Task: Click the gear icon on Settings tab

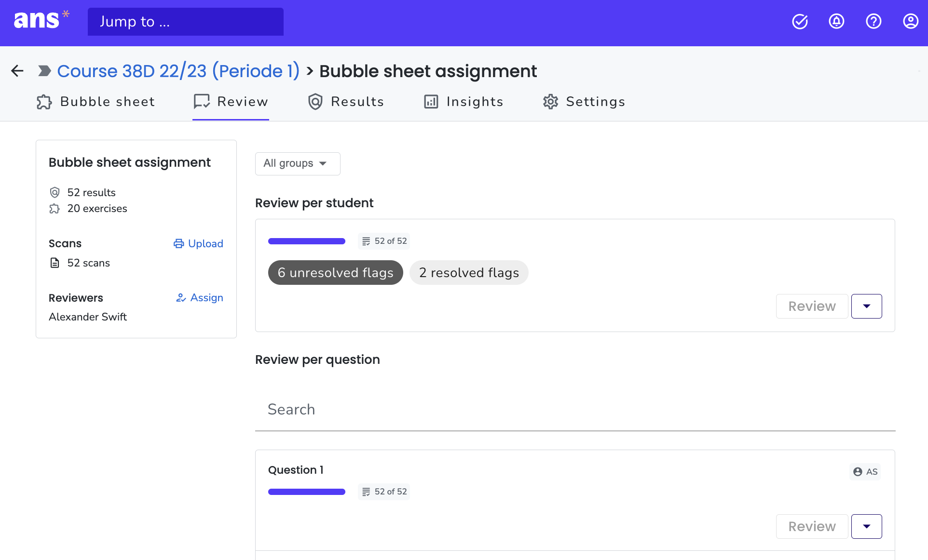Action: pos(550,102)
